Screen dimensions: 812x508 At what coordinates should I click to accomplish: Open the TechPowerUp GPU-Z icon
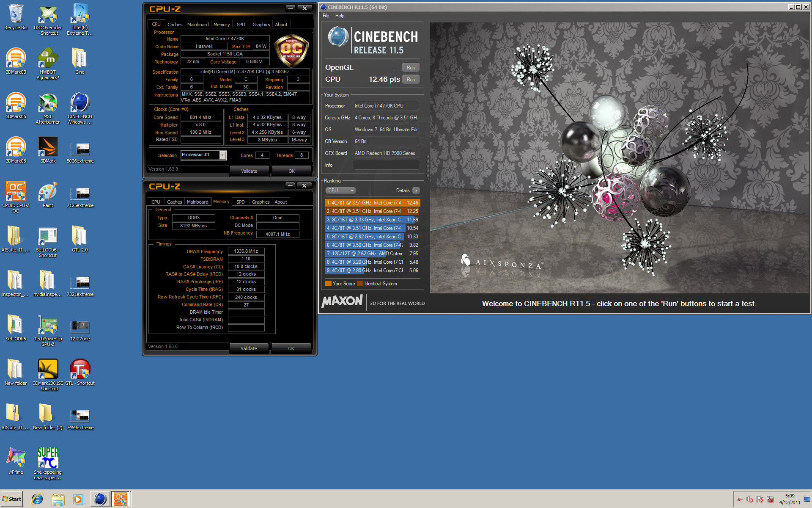(48, 330)
